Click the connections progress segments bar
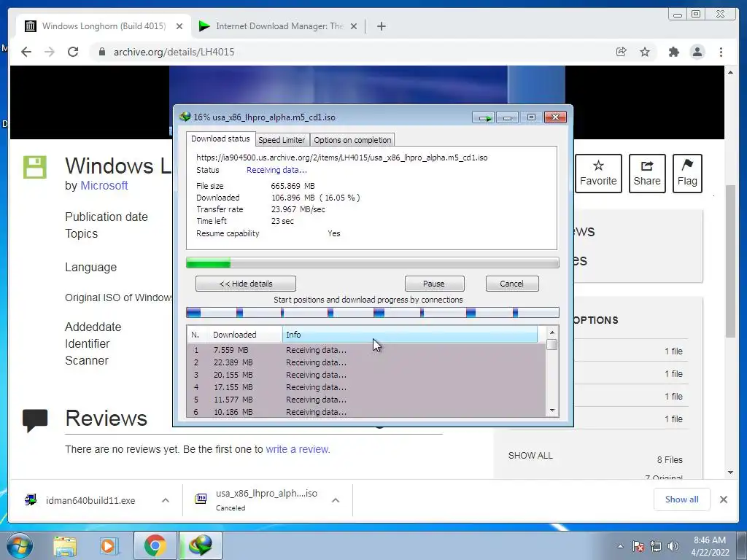 (373, 312)
